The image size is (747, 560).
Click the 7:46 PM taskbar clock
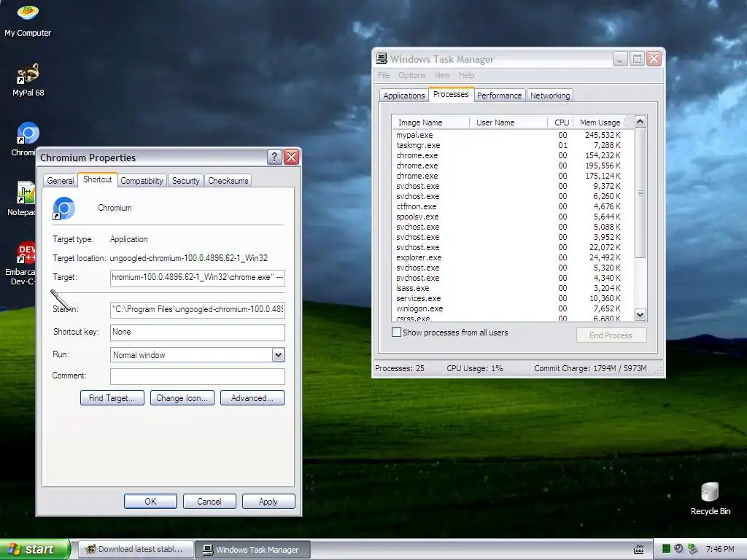click(x=720, y=549)
